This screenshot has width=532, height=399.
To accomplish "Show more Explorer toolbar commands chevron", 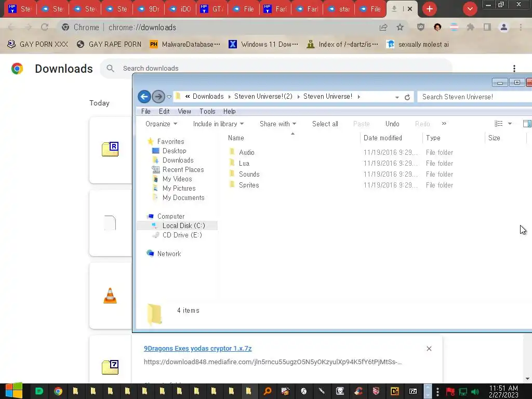I will [444, 124].
